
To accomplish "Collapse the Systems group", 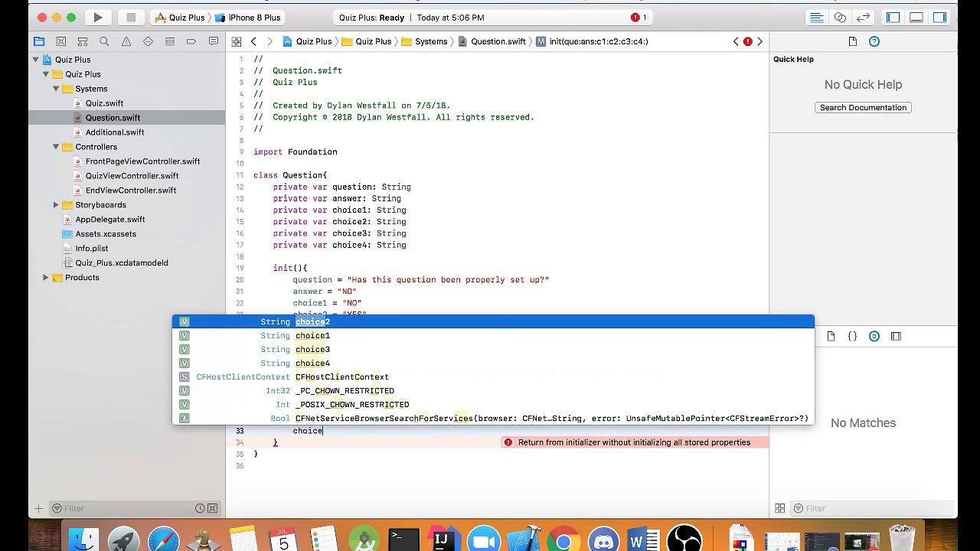I will 56,89.
